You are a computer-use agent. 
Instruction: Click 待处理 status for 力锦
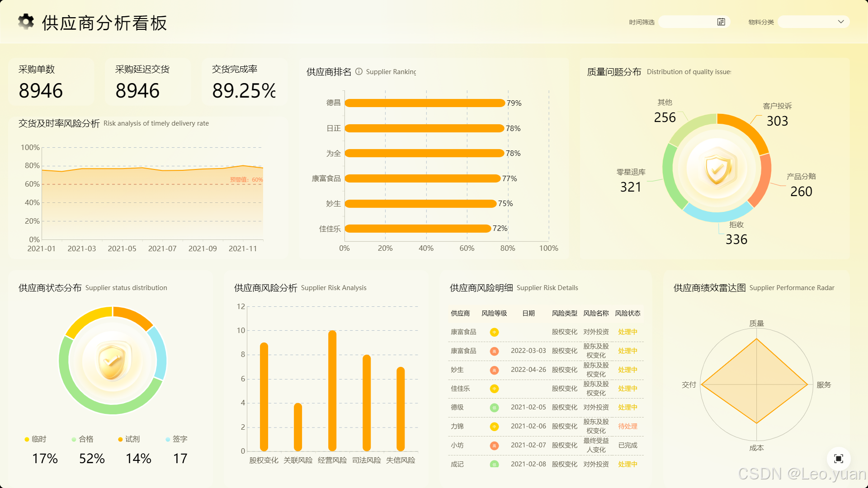pyautogui.click(x=627, y=427)
